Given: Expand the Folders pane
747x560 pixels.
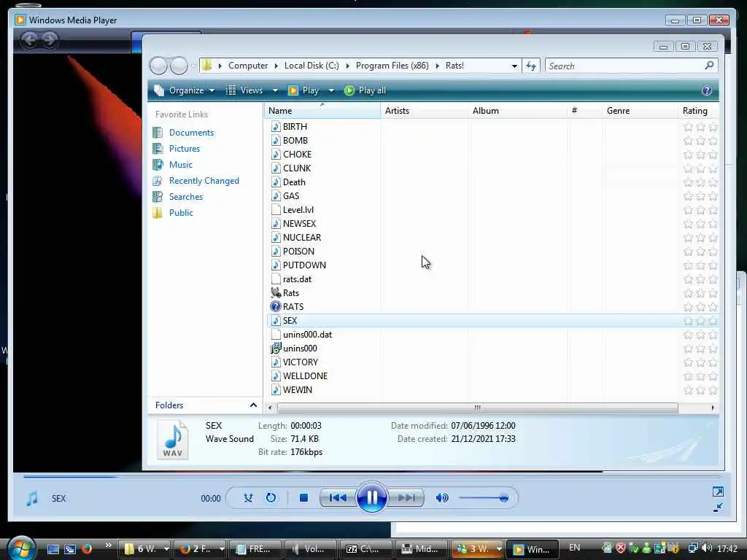Looking at the screenshot, I should pyautogui.click(x=205, y=405).
